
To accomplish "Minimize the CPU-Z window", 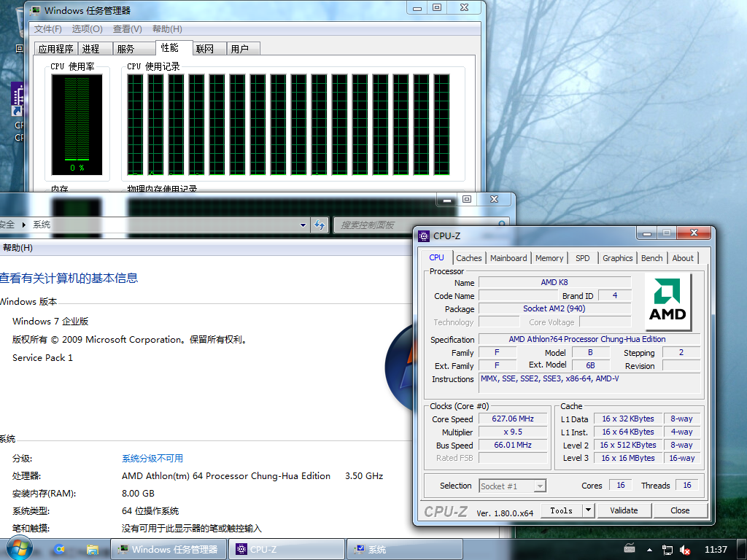I will pos(647,233).
